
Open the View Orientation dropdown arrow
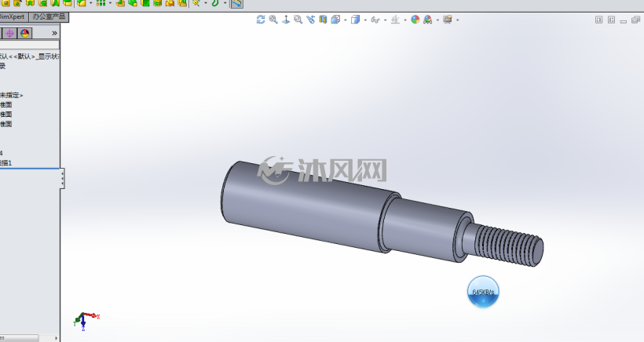pyautogui.click(x=345, y=20)
